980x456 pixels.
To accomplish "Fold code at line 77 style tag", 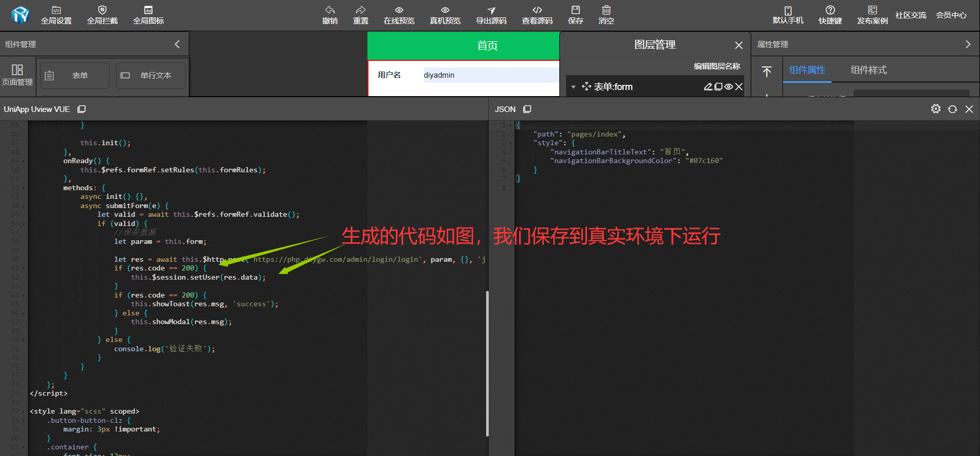I will point(24,412).
